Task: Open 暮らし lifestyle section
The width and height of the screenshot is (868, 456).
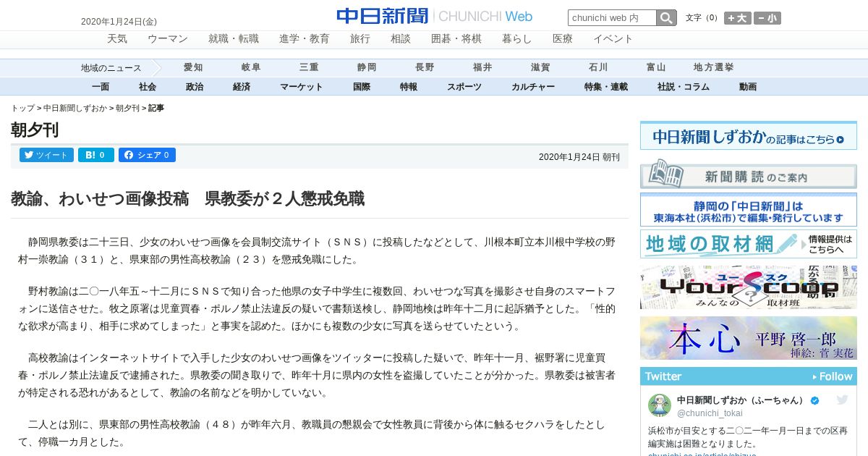Action: [x=517, y=39]
